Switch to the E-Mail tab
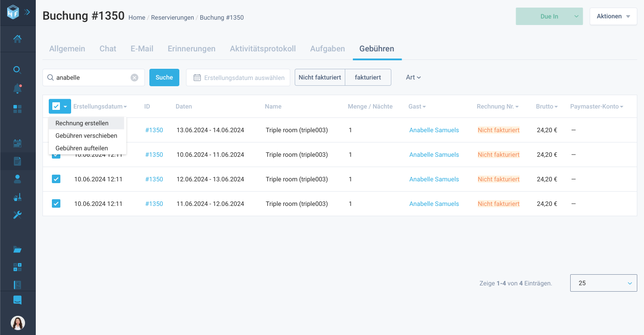Image resolution: width=644 pixels, height=335 pixels. point(142,49)
